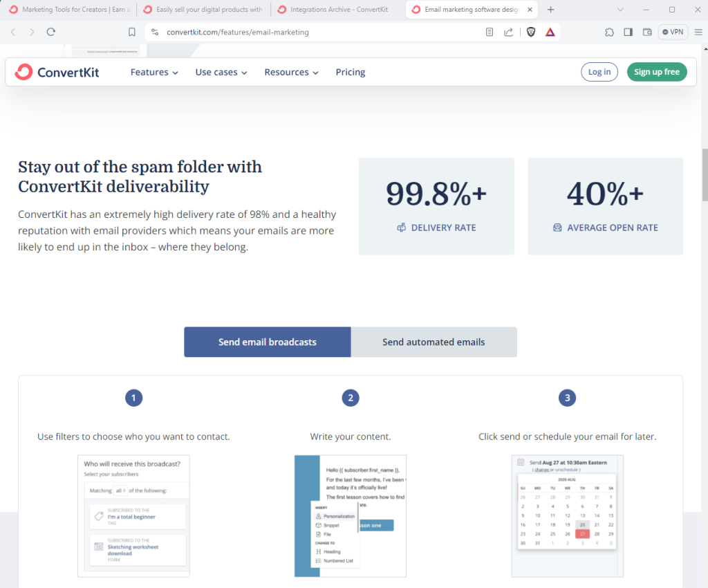
Task: Open Brave Shields for this site
Action: [x=530, y=32]
